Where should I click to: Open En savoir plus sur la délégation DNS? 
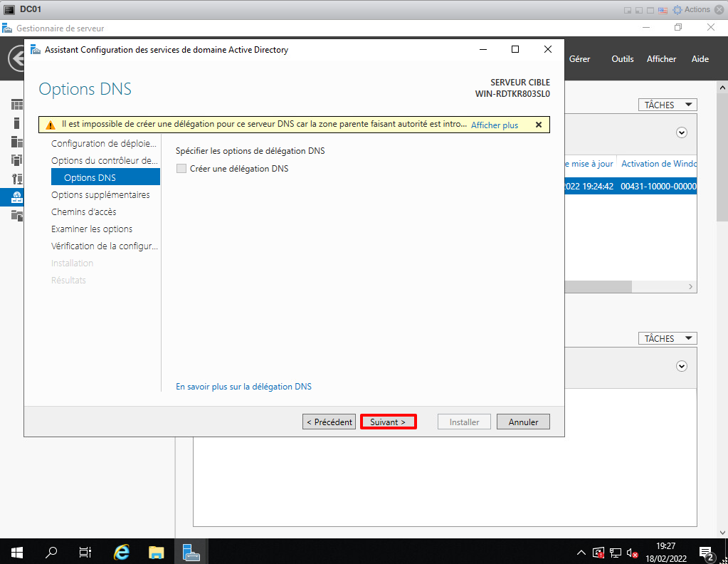click(x=243, y=387)
